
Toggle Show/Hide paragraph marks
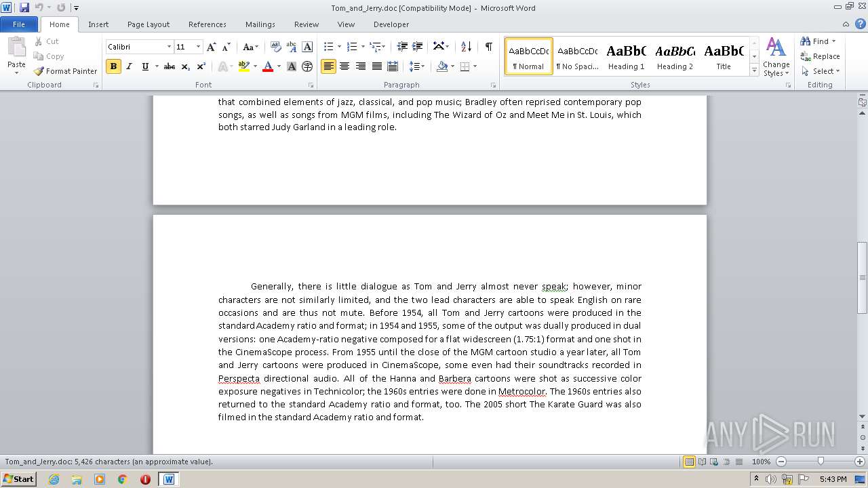click(488, 47)
